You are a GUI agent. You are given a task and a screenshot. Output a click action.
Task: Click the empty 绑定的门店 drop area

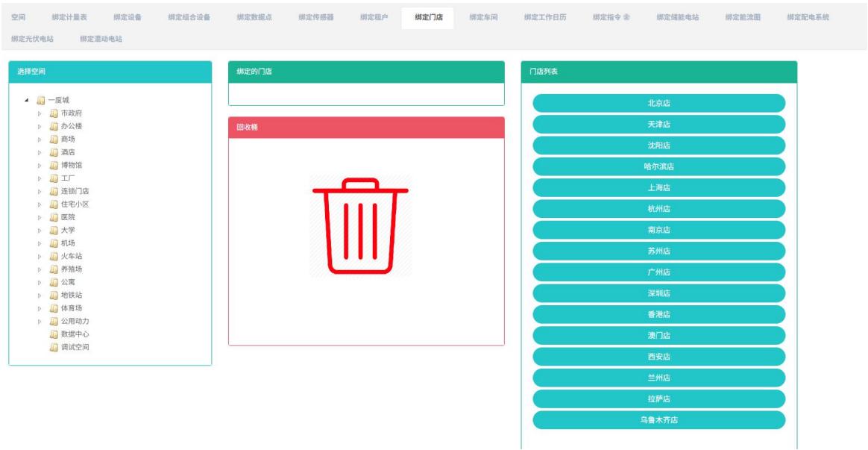click(366, 94)
